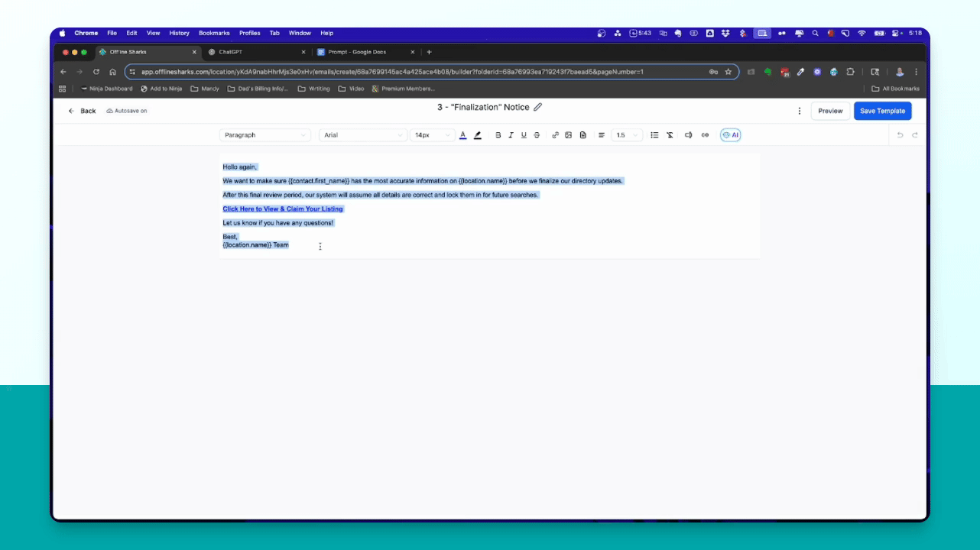Image resolution: width=980 pixels, height=550 pixels.
Task: Redo the last edit
Action: tap(915, 135)
